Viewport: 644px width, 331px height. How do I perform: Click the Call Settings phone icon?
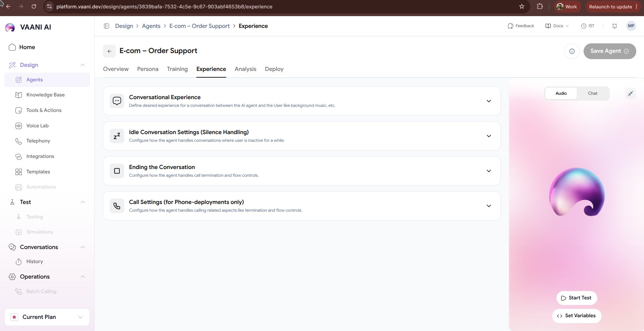point(117,206)
